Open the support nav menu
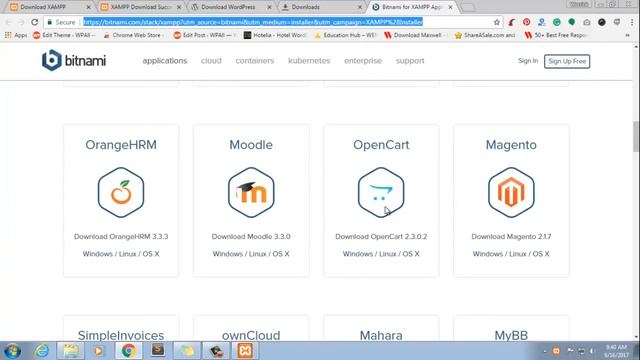The image size is (640, 360). (410, 61)
